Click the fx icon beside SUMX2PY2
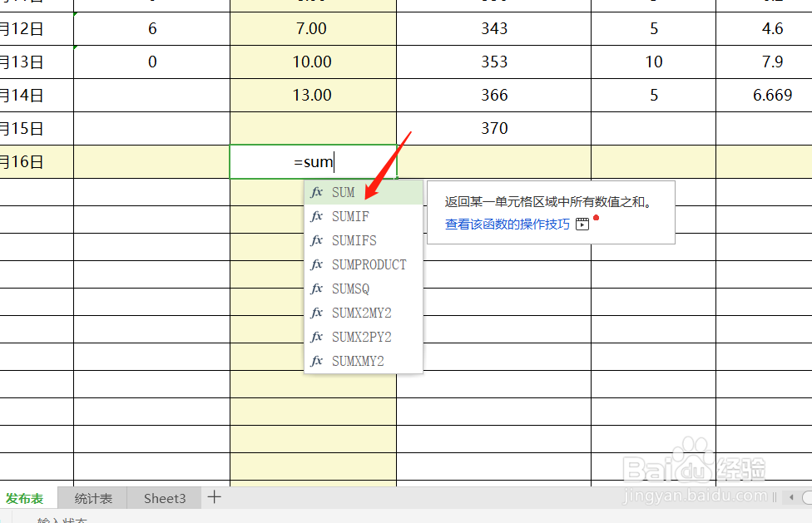 pos(317,337)
